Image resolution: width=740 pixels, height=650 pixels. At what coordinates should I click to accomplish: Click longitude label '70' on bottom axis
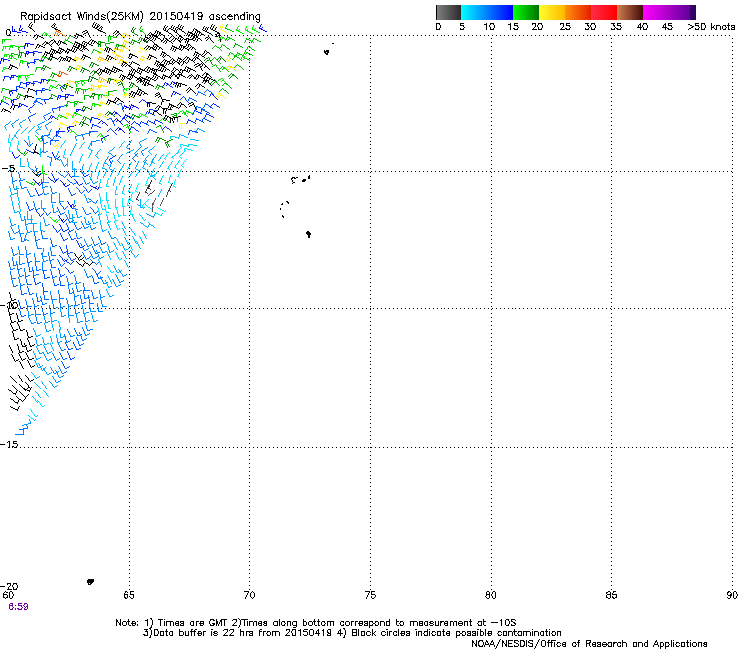pyautogui.click(x=249, y=595)
